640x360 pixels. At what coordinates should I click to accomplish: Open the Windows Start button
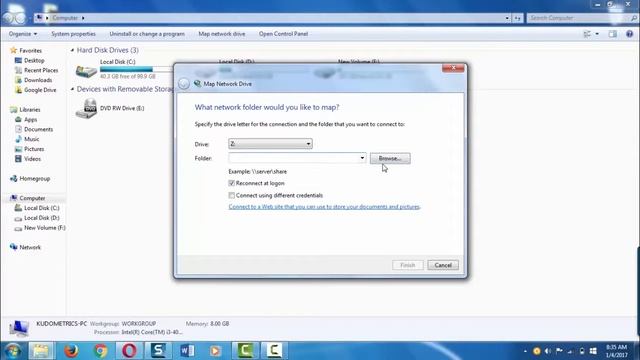tap(13, 351)
